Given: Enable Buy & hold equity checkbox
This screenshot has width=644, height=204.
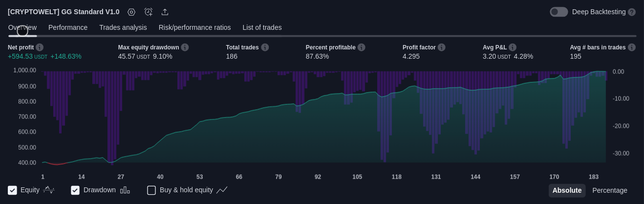Looking at the screenshot, I should tap(151, 190).
